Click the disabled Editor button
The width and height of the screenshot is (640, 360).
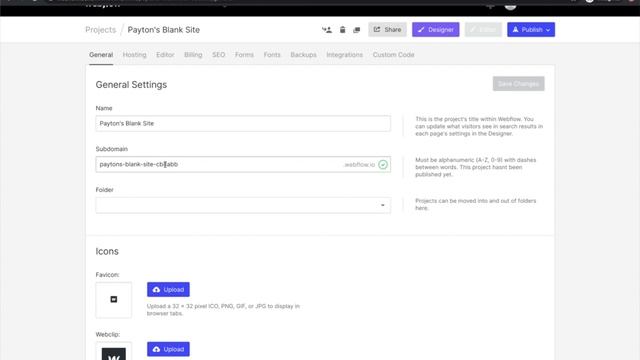(483, 29)
